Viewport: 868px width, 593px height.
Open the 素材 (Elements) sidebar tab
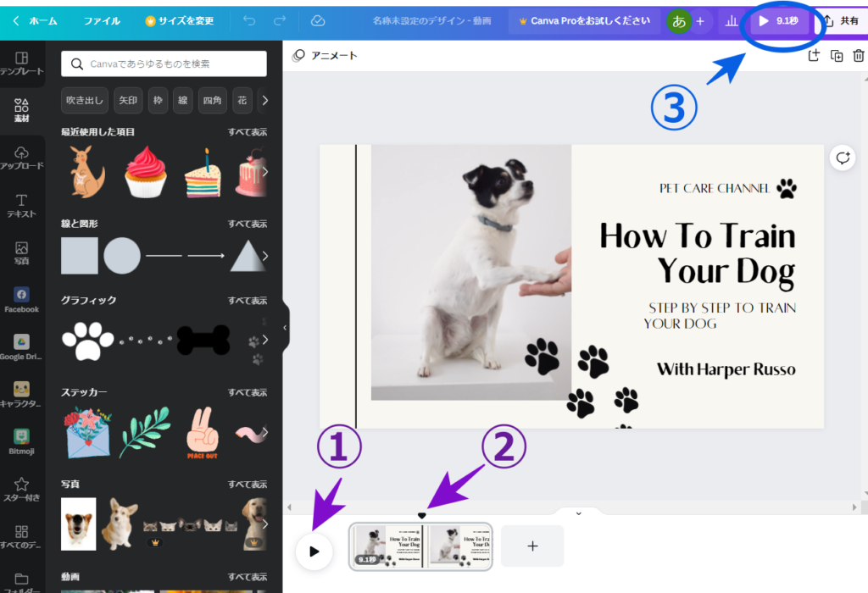point(21,110)
